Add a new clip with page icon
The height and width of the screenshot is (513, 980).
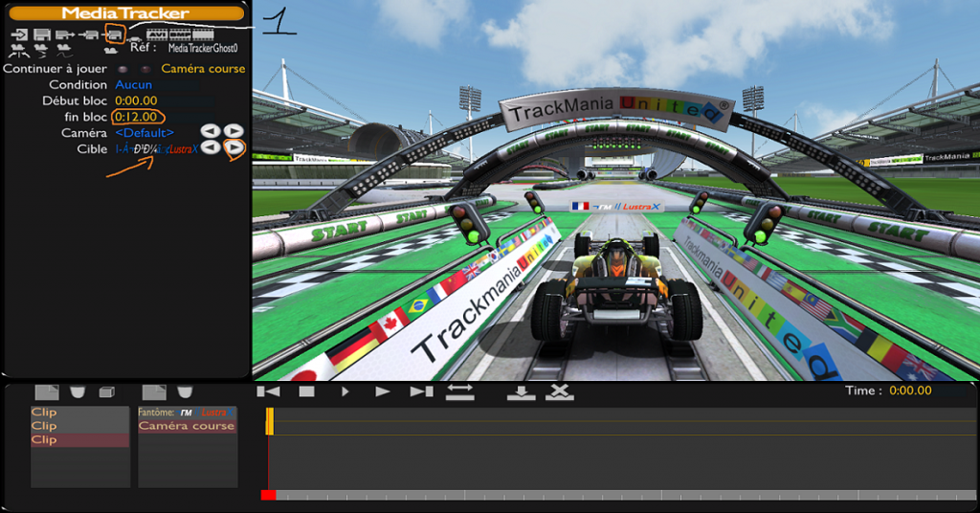[x=47, y=392]
